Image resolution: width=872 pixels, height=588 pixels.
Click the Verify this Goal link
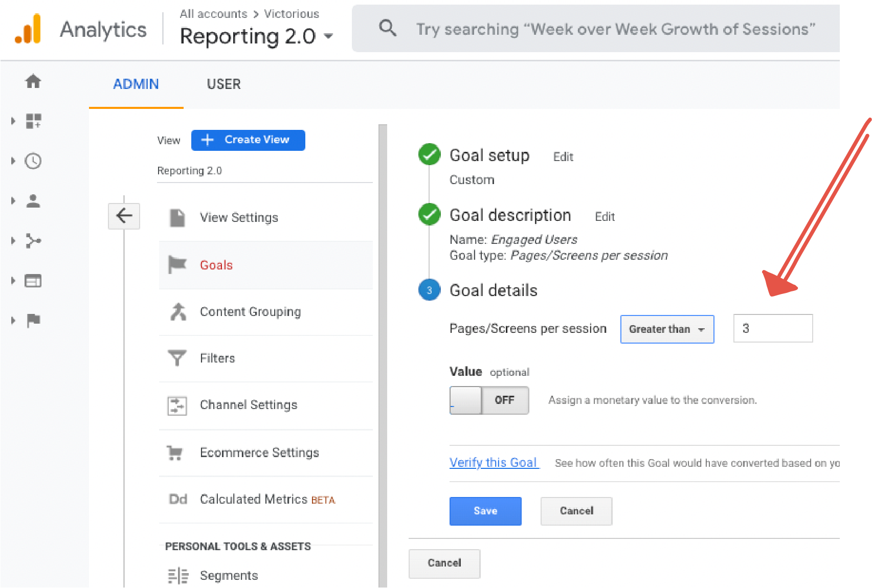(x=494, y=463)
